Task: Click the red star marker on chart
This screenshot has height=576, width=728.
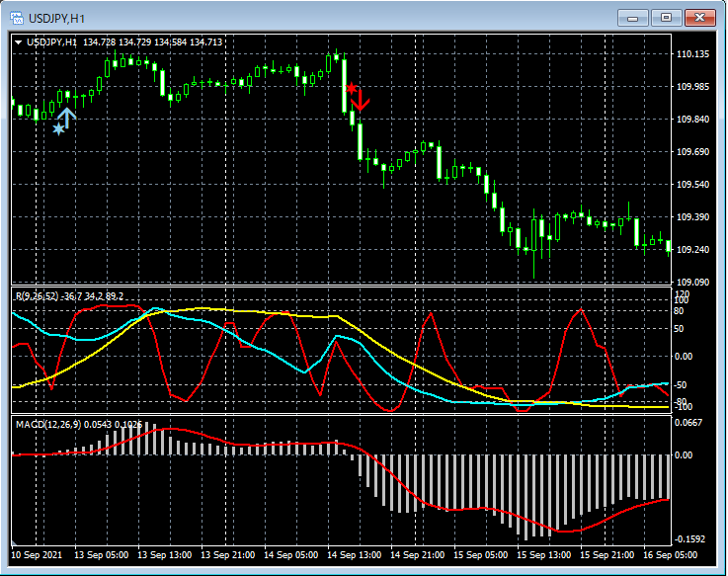Action: (351, 88)
